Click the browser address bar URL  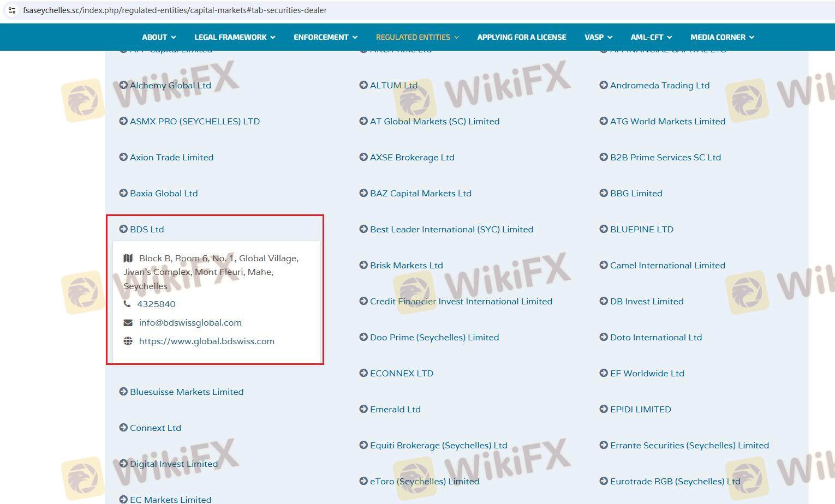coord(175,10)
